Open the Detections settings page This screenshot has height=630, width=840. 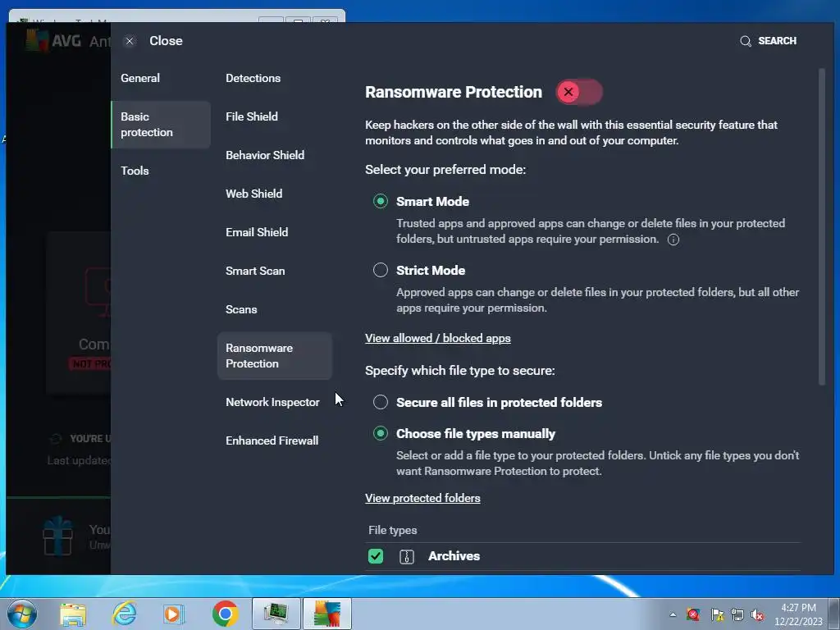click(x=253, y=78)
